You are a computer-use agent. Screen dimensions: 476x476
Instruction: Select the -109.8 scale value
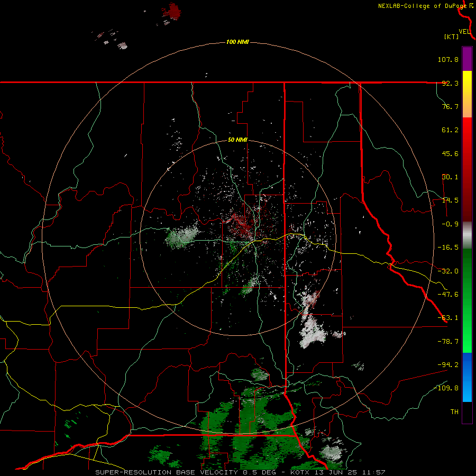point(446,388)
